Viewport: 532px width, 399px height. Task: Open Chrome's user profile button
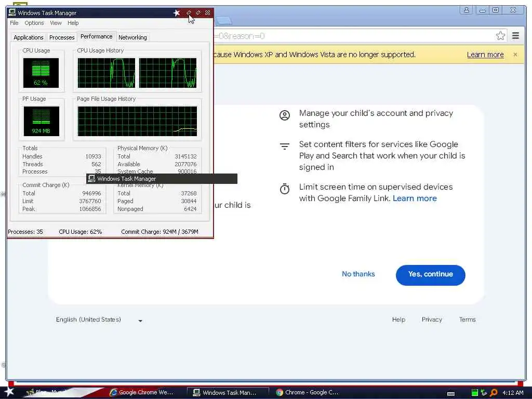tap(467, 10)
